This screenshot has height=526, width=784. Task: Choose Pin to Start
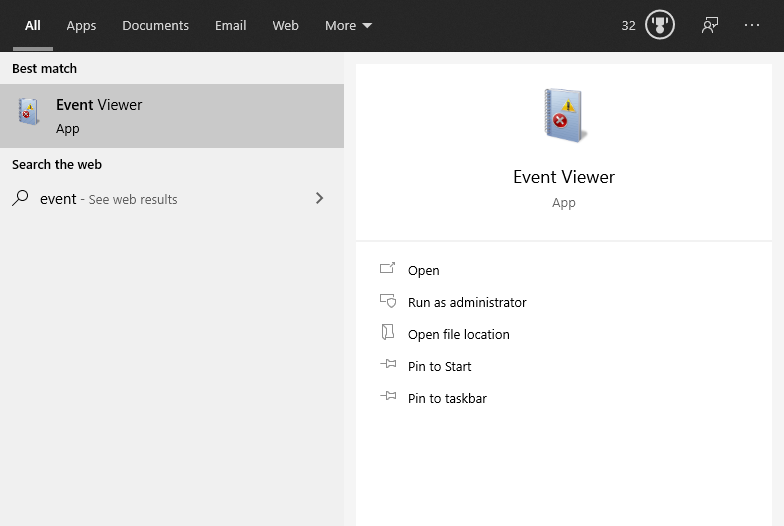440,366
